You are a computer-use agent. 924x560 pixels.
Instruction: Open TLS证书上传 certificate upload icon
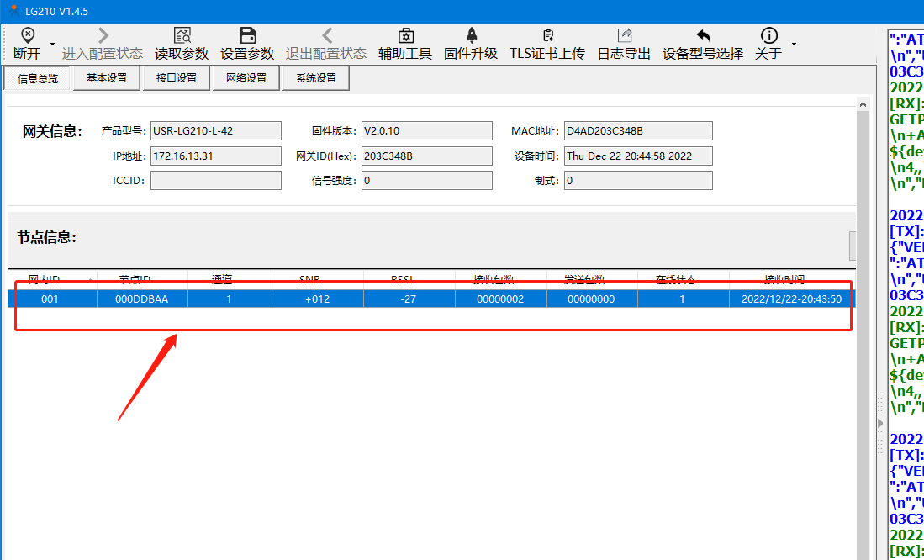coord(547,35)
